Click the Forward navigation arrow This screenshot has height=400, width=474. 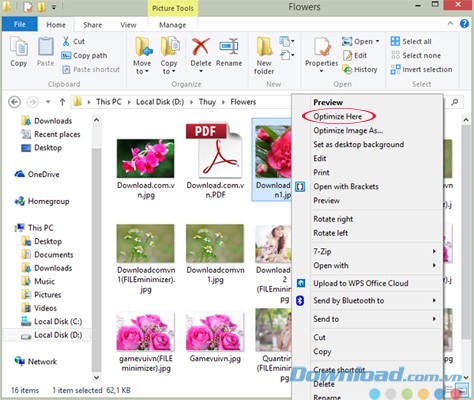pyautogui.click(x=33, y=102)
